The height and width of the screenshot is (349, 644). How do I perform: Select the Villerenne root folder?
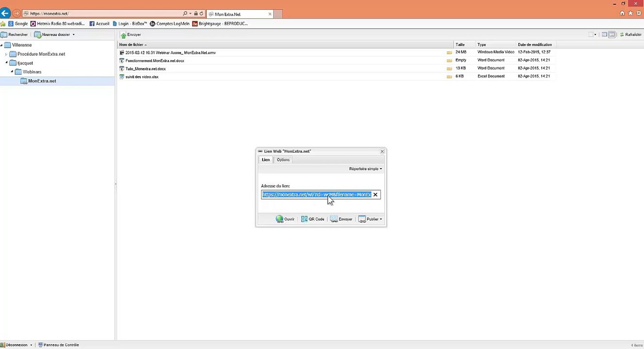[18, 45]
